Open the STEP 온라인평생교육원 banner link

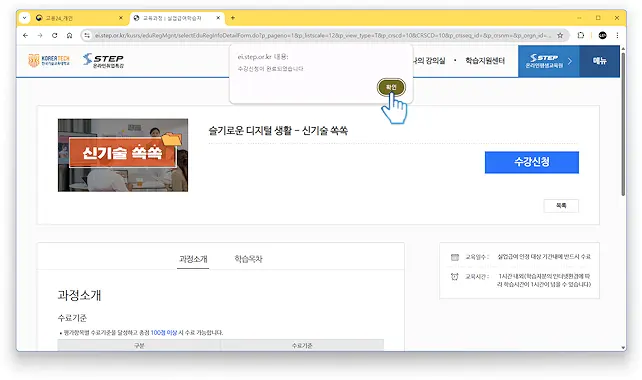click(x=549, y=61)
